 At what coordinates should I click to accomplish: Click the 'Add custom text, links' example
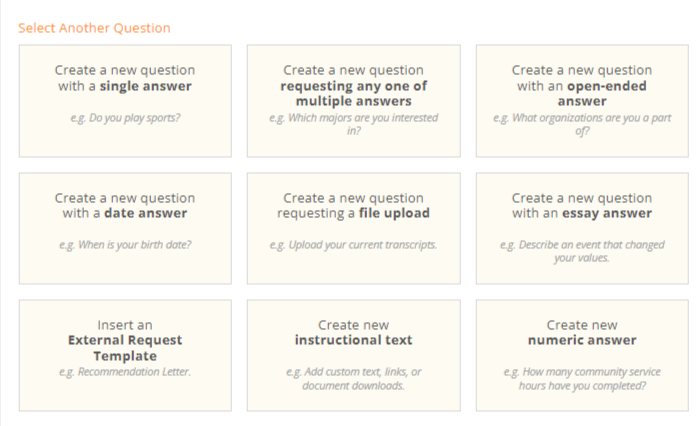[353, 378]
